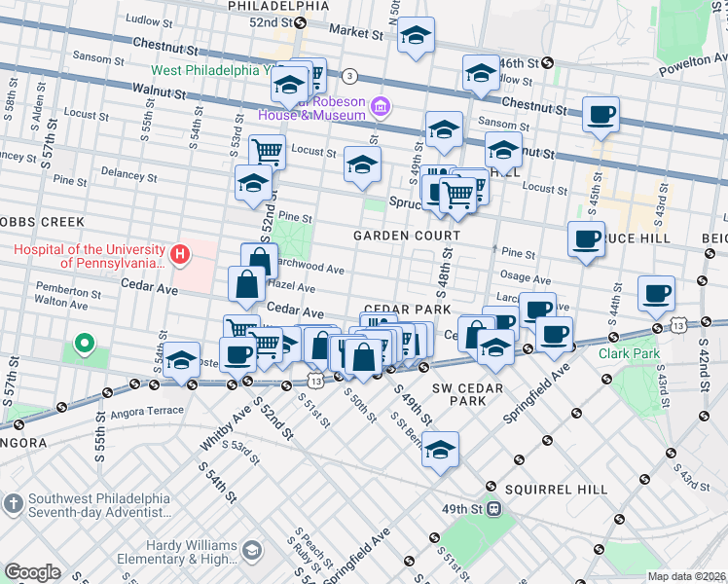The width and height of the screenshot is (728, 584).
Task: Select the SQUIRREL HILL neighborhood label
Action: tap(556, 490)
